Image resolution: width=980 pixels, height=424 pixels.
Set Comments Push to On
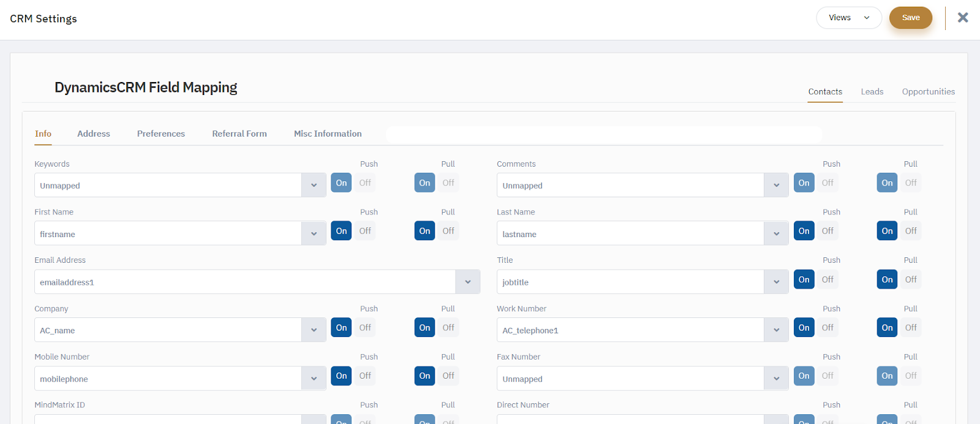tap(804, 183)
